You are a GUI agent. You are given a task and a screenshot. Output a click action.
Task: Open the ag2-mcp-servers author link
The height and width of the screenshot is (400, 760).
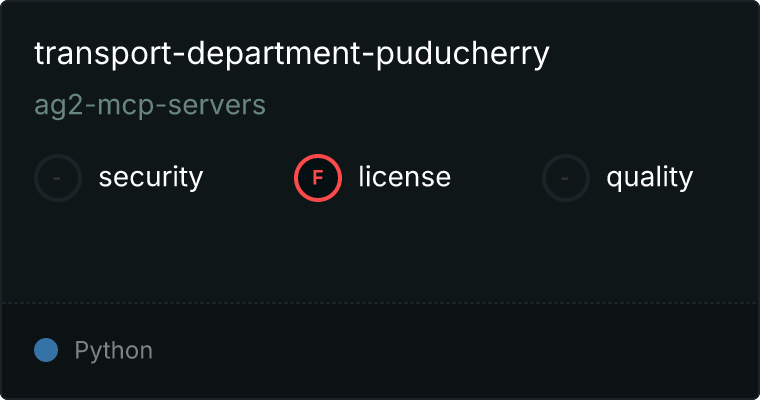[150, 105]
